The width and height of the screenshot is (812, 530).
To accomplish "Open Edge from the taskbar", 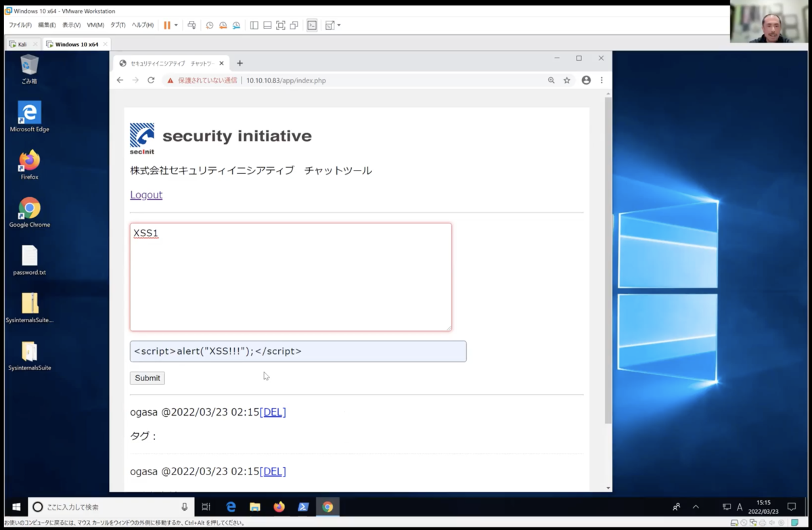I will pyautogui.click(x=231, y=506).
